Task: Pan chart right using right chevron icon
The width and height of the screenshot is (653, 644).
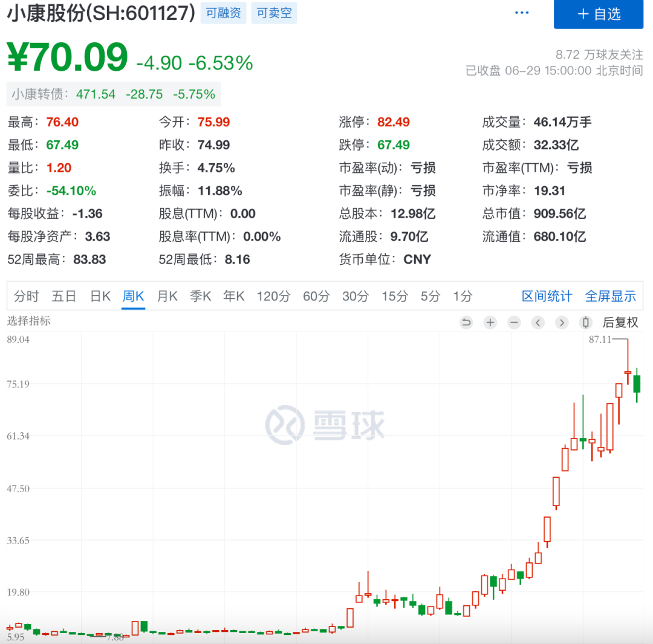Action: (562, 322)
